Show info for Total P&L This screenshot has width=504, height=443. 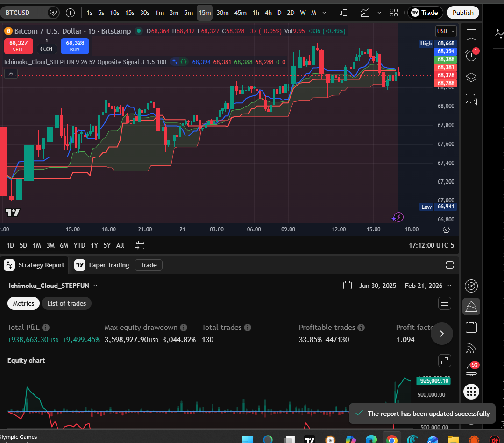(46, 328)
